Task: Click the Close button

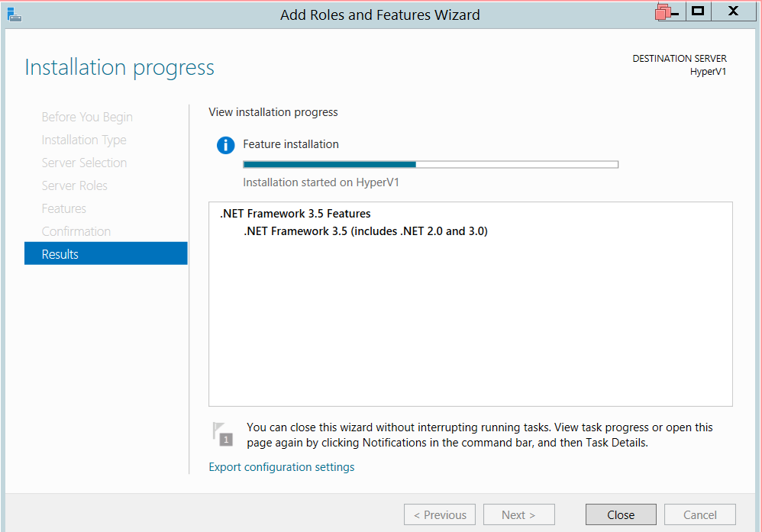Action: [621, 514]
